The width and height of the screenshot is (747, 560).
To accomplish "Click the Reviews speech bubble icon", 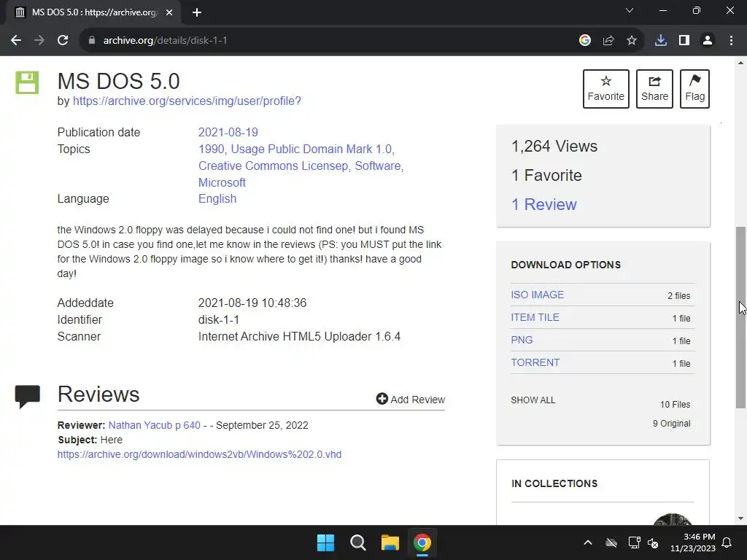I will 27,397.
